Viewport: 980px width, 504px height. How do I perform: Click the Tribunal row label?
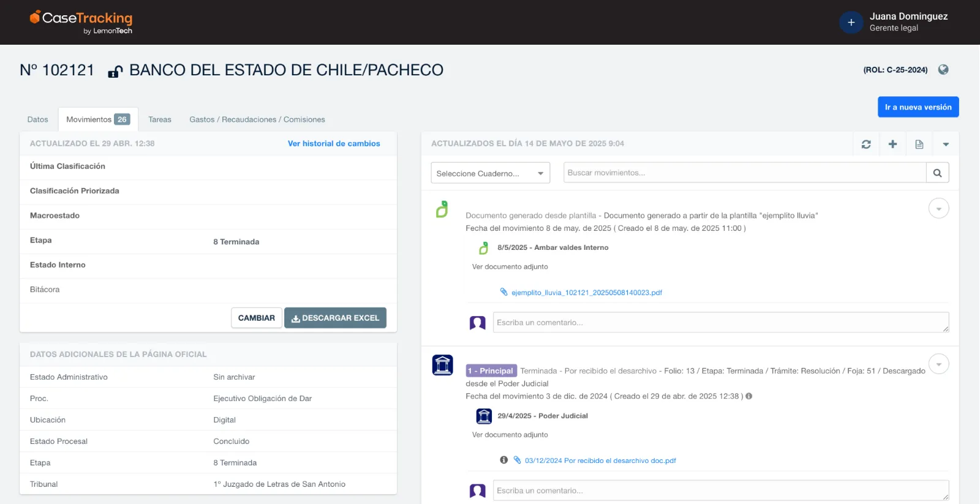click(x=43, y=484)
